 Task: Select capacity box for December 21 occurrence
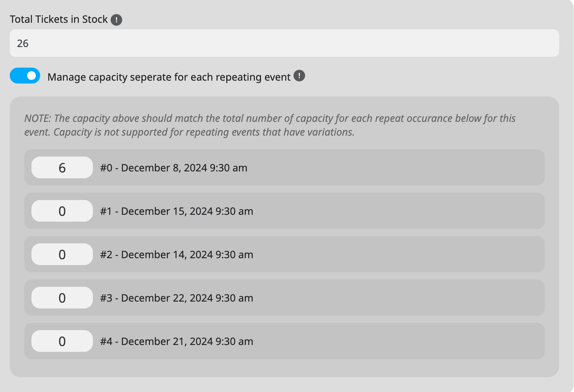click(62, 341)
